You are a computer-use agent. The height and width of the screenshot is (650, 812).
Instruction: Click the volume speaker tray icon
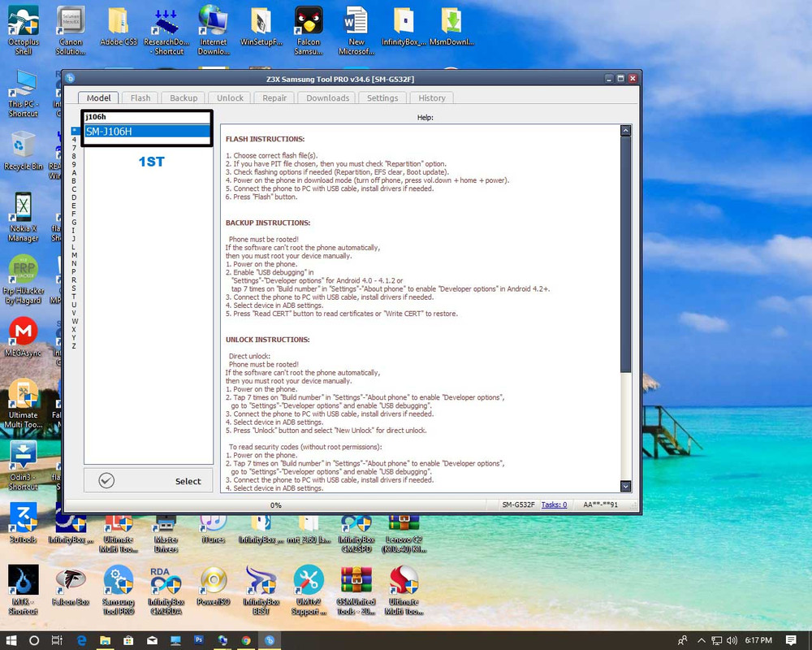pyautogui.click(x=732, y=641)
